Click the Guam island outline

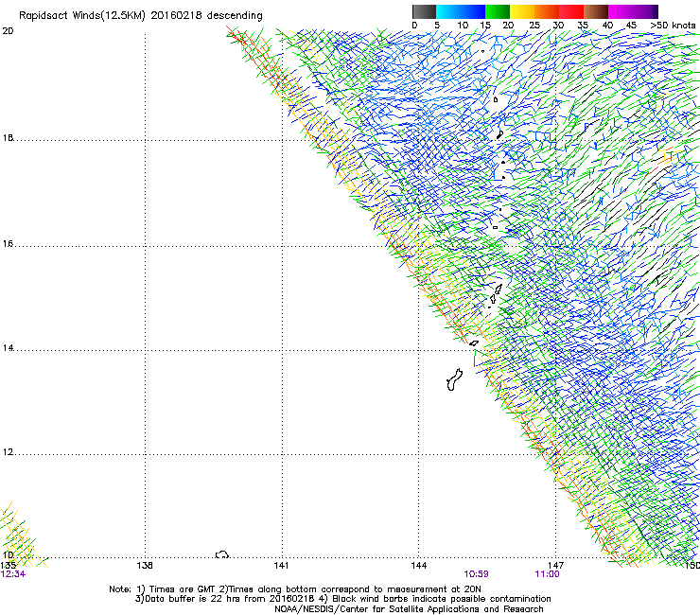click(x=454, y=379)
